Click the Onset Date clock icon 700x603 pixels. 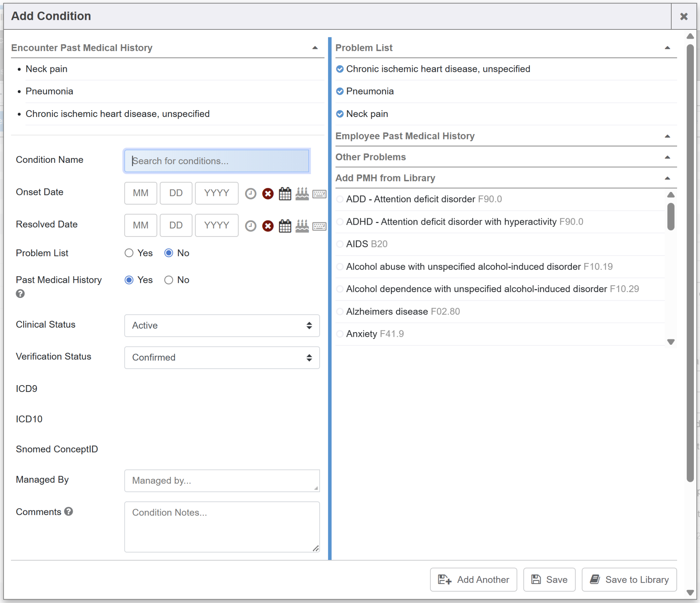point(251,194)
